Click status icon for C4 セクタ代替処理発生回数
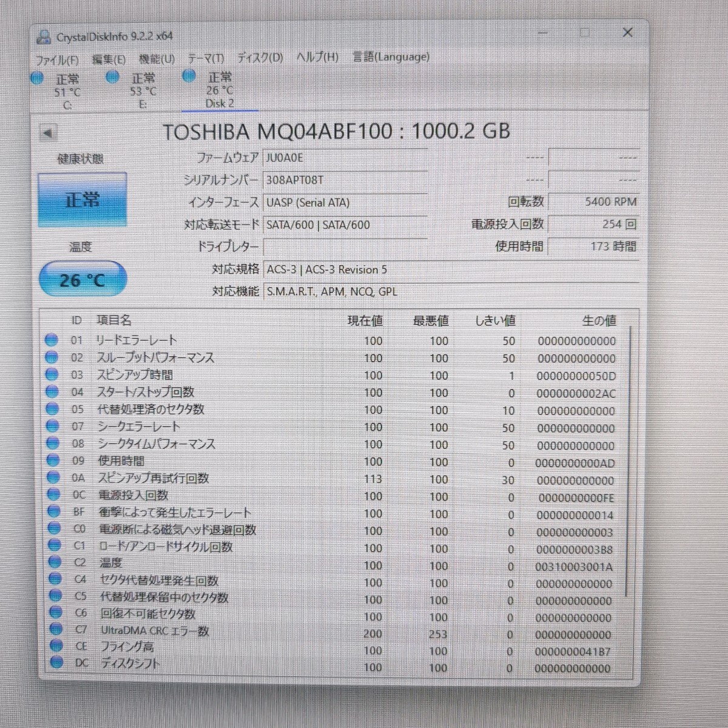 coord(55,579)
